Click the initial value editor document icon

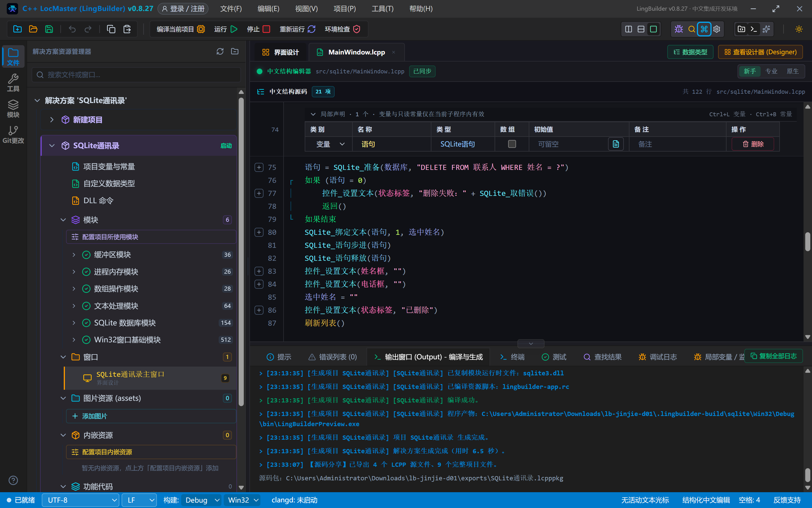click(616, 144)
